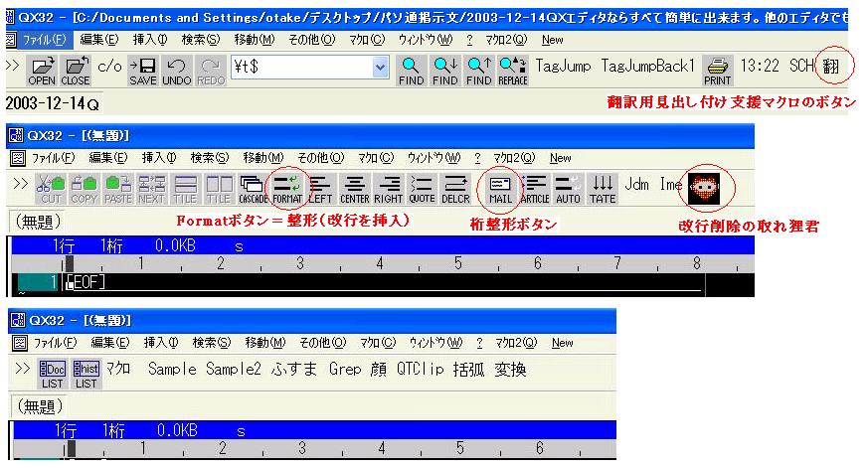
Task: Click the ふすま macro button
Action: click(294, 369)
